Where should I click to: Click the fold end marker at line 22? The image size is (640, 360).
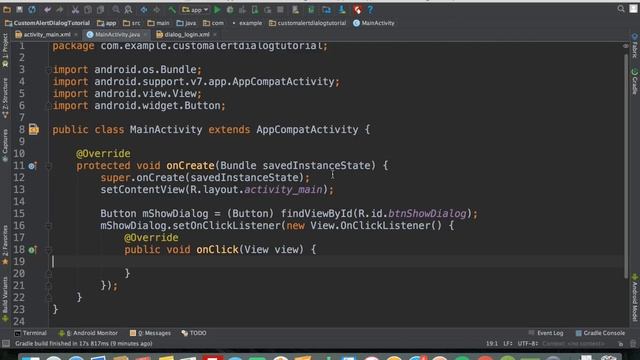coord(48,298)
